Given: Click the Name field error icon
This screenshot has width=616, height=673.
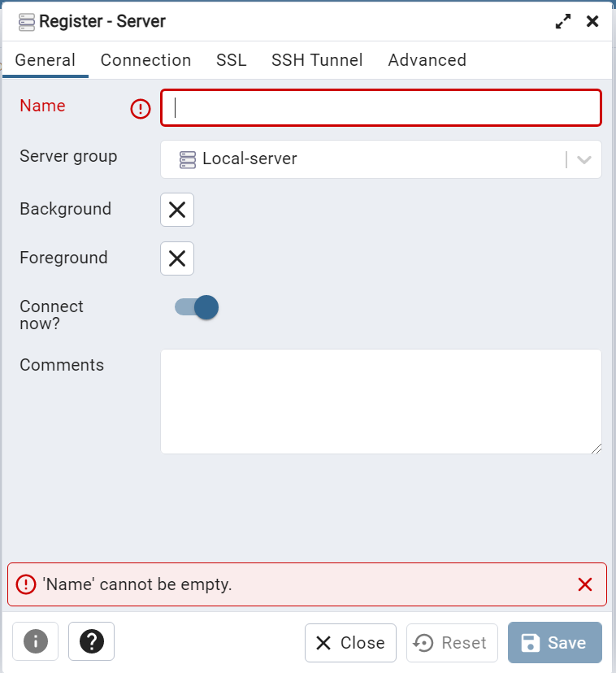Looking at the screenshot, I should coord(141,108).
